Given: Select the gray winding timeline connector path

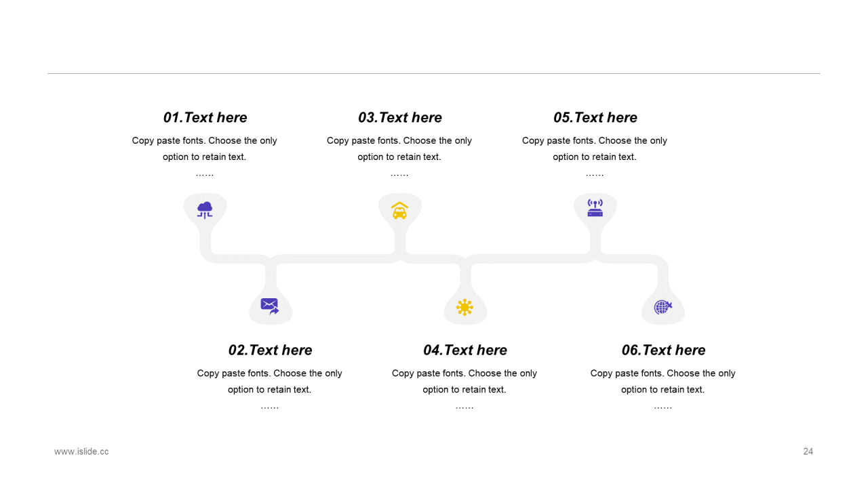Looking at the screenshot, I should pyautogui.click(x=434, y=259).
